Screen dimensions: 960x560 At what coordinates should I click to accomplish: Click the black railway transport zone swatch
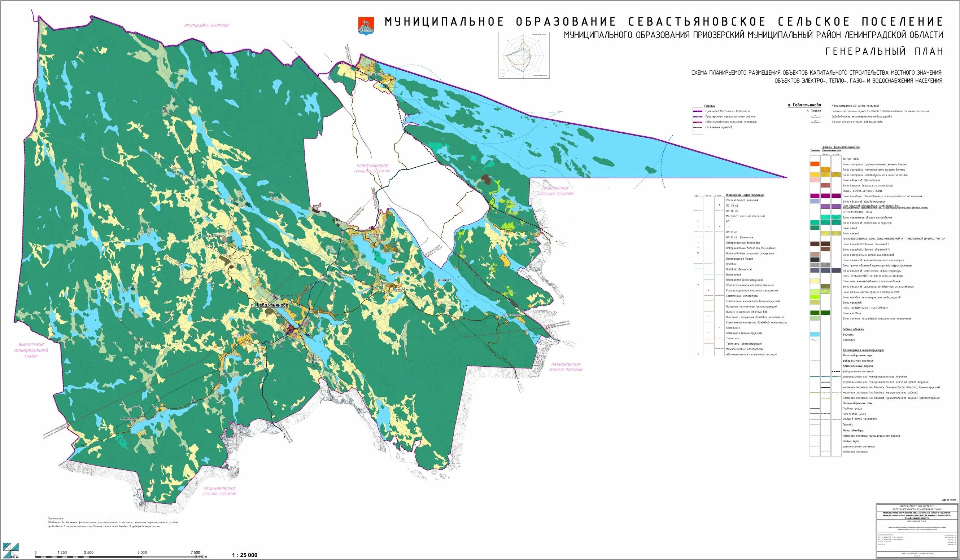(x=815, y=260)
